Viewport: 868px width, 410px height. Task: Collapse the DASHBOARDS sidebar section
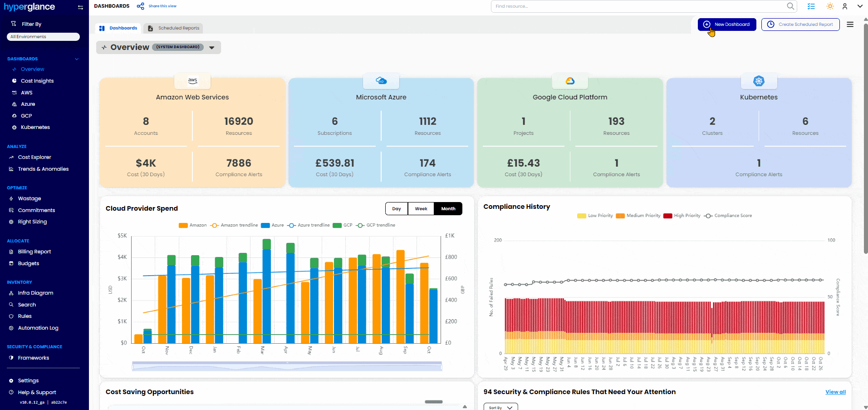point(77,59)
